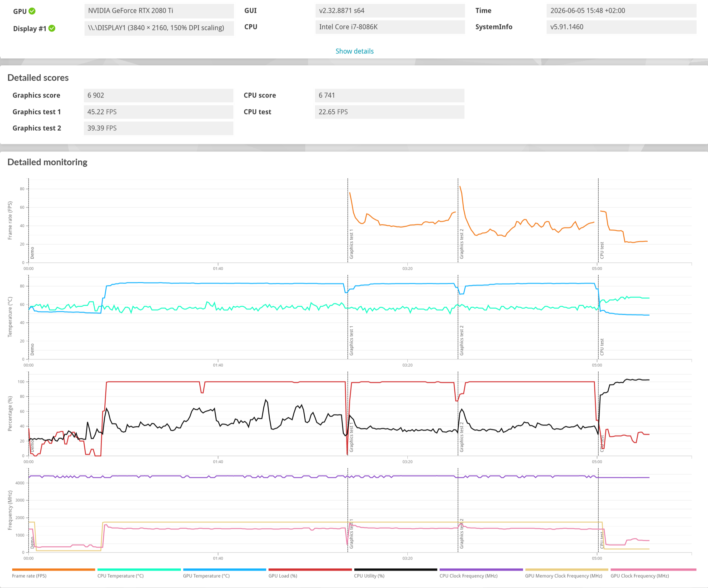Click the blue GPU Temperature legend swatch
Screen dimensions: 708x588
(225, 570)
